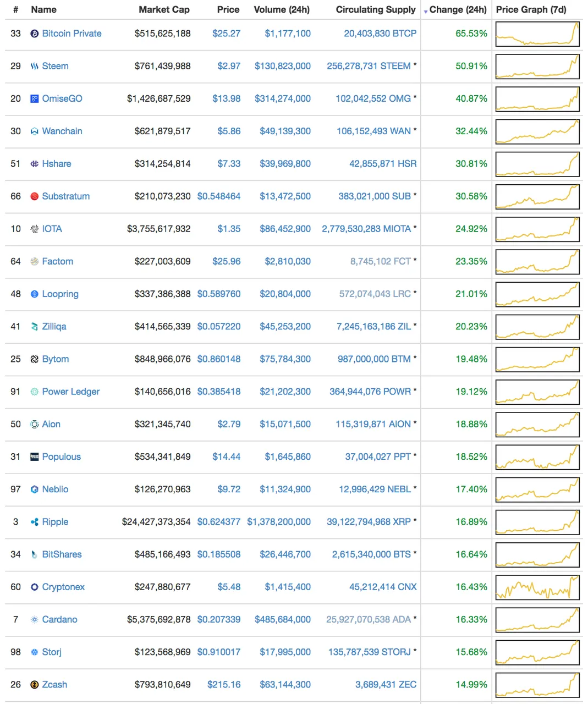The height and width of the screenshot is (704, 588).
Task: Click Substratum price $0.548464
Action: 219,196
